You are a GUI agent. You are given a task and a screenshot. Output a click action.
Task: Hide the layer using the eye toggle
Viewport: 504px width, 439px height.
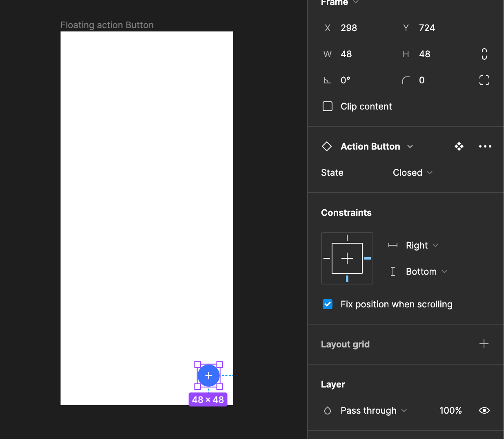(484, 410)
